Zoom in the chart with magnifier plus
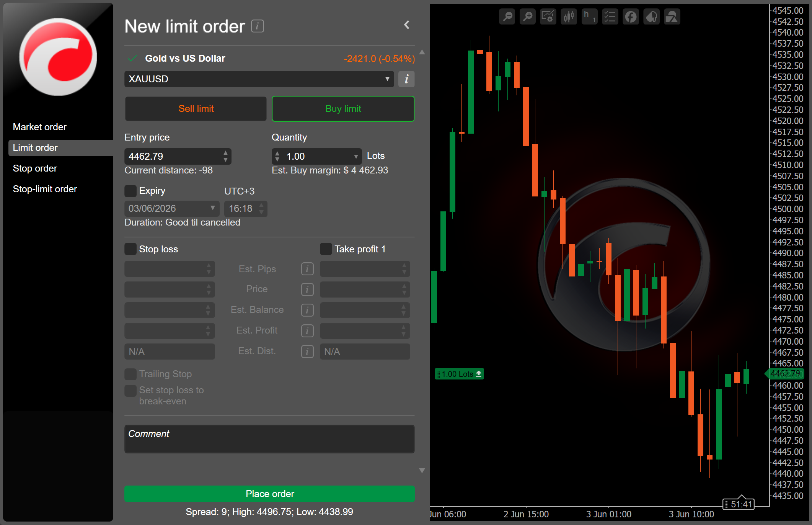This screenshot has height=525, width=812. tap(528, 16)
